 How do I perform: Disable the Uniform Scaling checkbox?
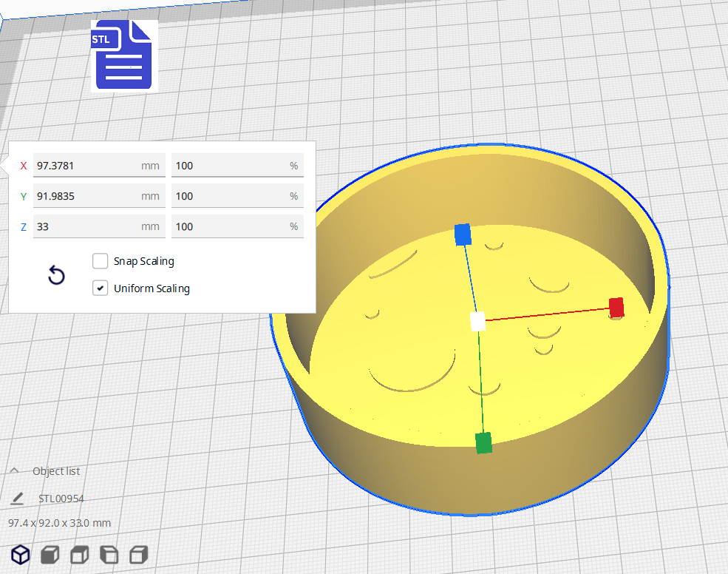(x=101, y=288)
